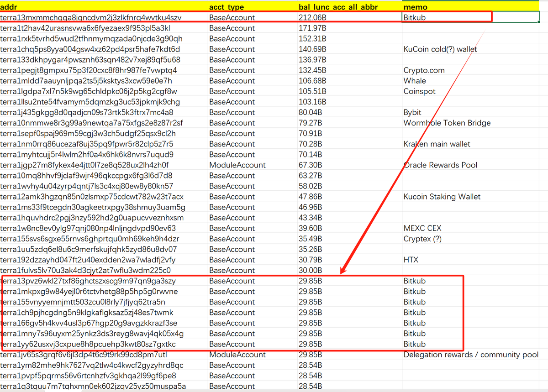Screen dimensions: 548x392
Task: Click the 80.04B balance cell
Action: click(x=349, y=112)
